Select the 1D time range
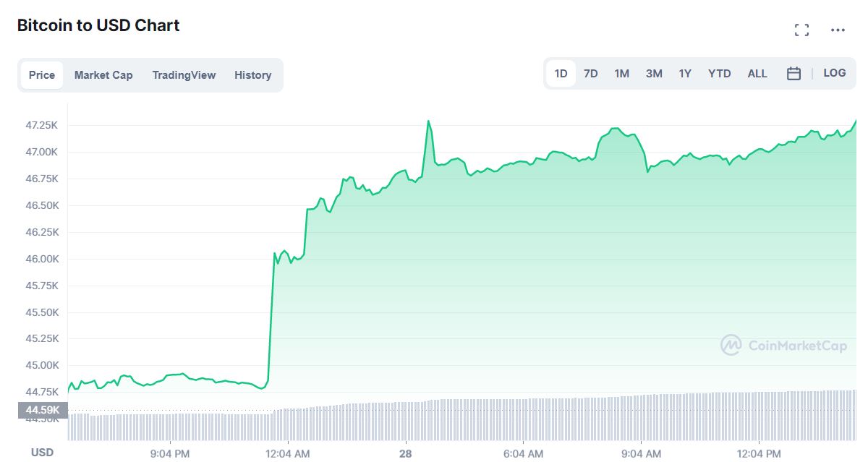Viewport: 868px width, 462px height. tap(561, 74)
